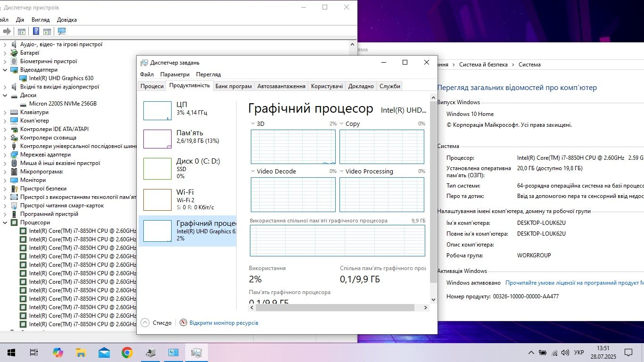The image size is (644, 362).
Task: Click the Біометричні пристрої fingerprint icon
Action: coord(14,61)
